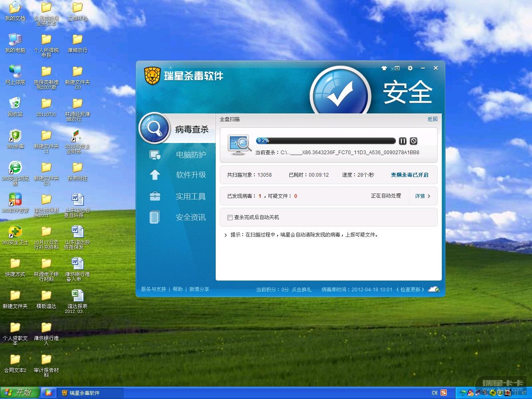Select the 谊达报表2012.03 Excel file
532x399 pixels.
coord(77,302)
